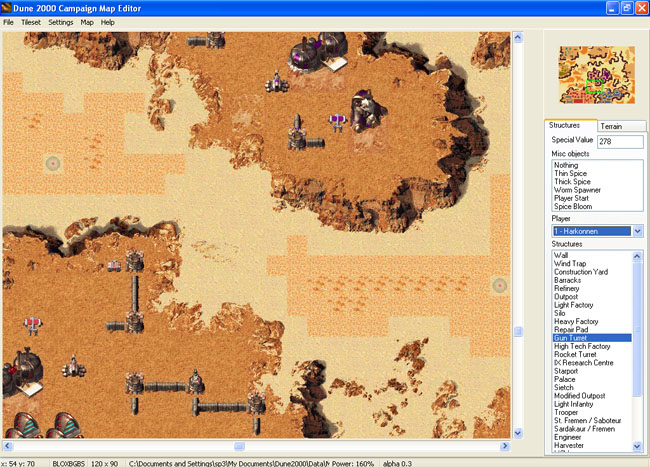Click map view scroll up arrow
Screen dimensions: 650x467
[518, 38]
